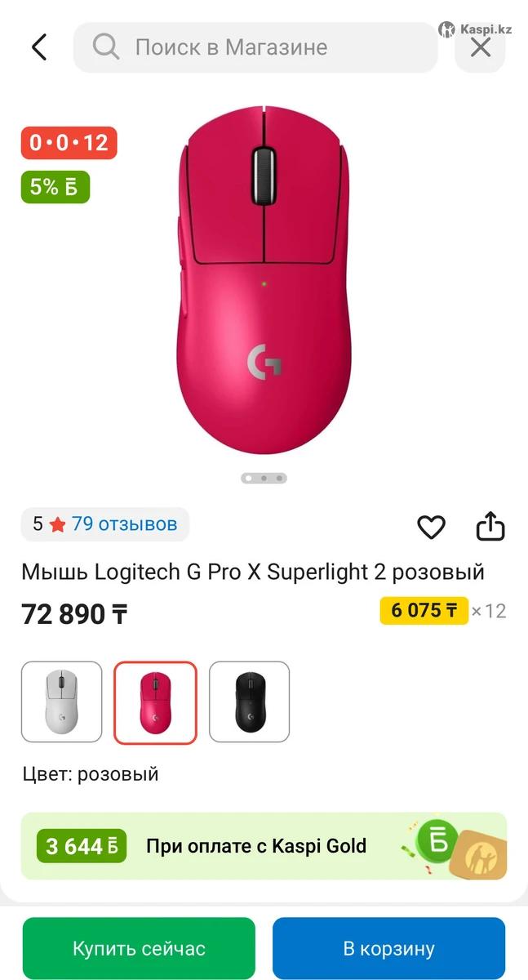Tap the green 5% bonus badge
The height and width of the screenshot is (980, 528).
pyautogui.click(x=55, y=187)
